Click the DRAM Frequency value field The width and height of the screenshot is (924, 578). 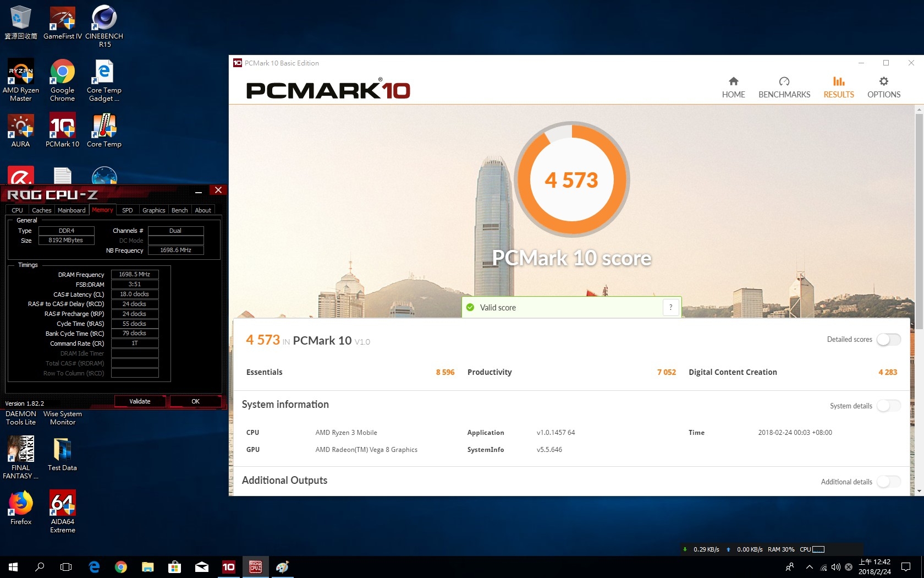click(135, 274)
